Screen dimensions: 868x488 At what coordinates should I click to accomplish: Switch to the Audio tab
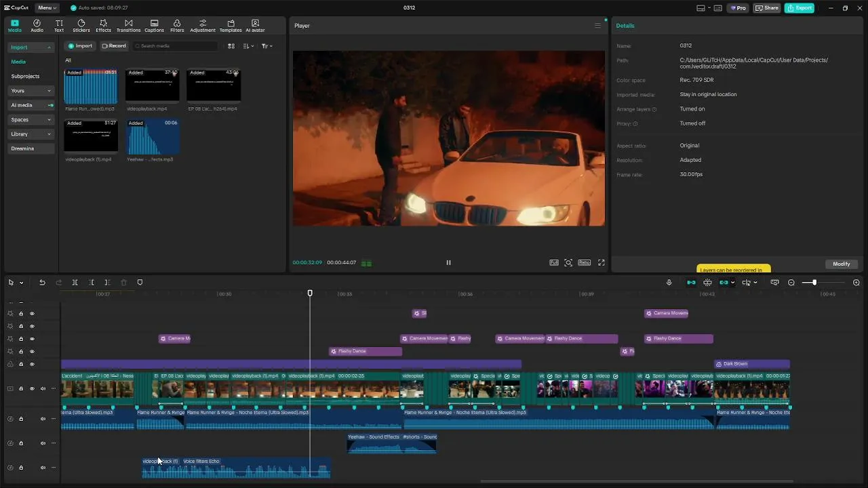click(37, 26)
